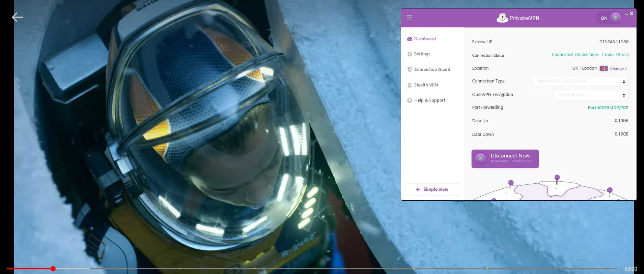Image resolution: width=644 pixels, height=274 pixels.
Task: Open the OpenVPN Encryption dropdown
Action: tap(591, 95)
